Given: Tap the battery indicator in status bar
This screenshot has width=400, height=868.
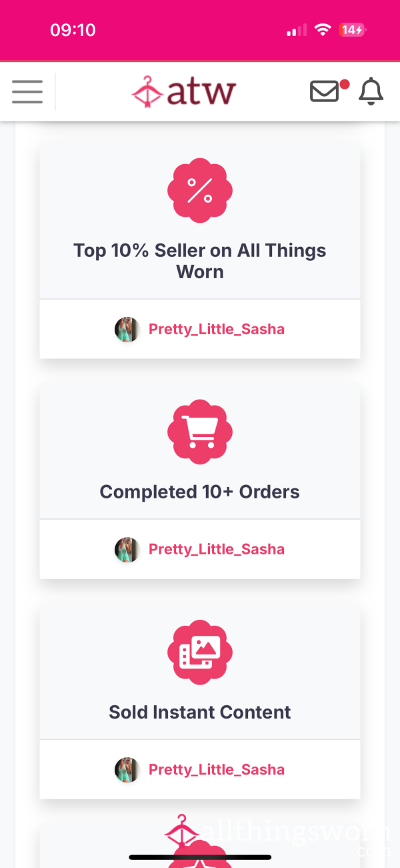Looking at the screenshot, I should [352, 30].
